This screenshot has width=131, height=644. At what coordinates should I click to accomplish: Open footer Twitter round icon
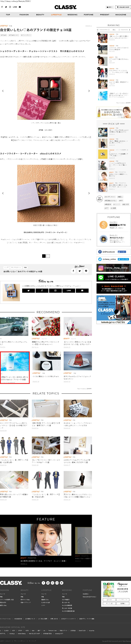click(48, 583)
